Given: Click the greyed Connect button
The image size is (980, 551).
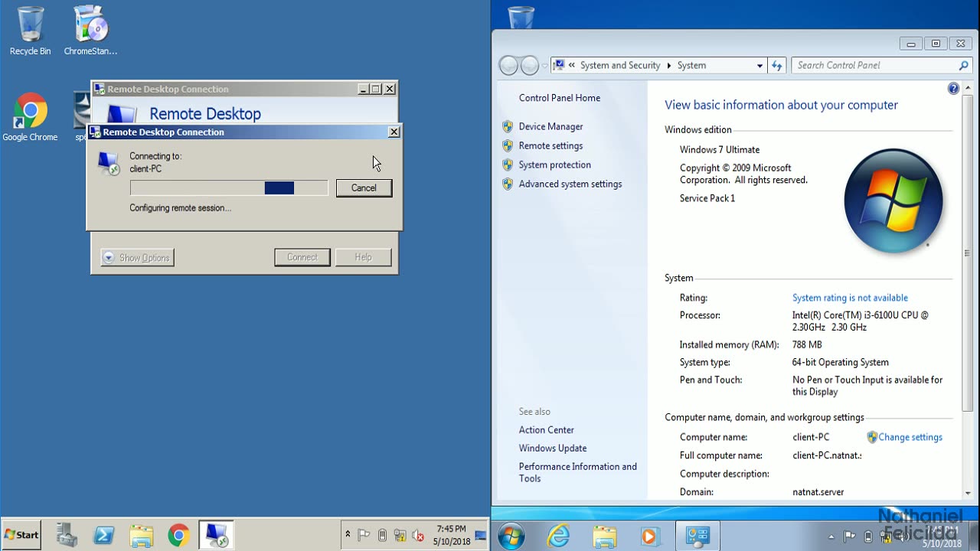Looking at the screenshot, I should pyautogui.click(x=302, y=258).
